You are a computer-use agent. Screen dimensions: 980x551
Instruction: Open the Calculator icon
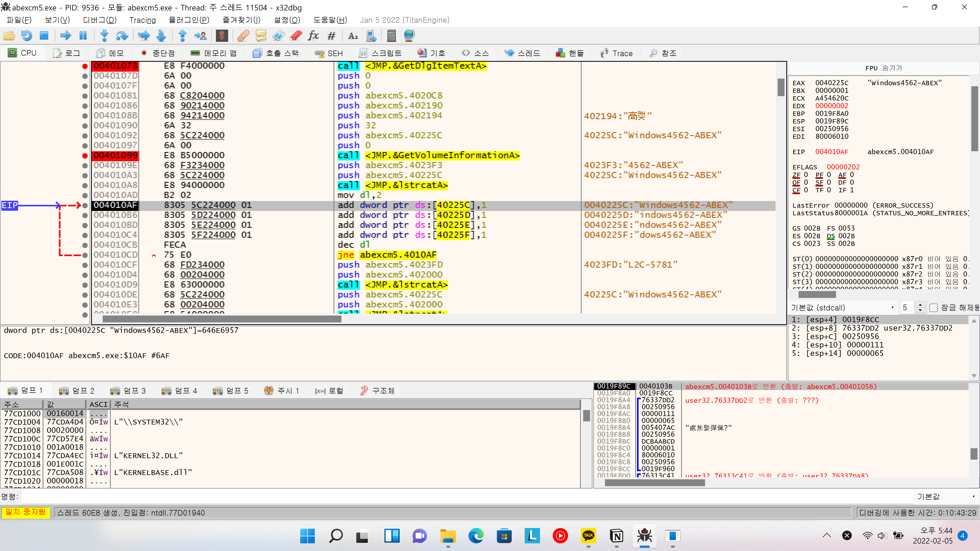(391, 36)
